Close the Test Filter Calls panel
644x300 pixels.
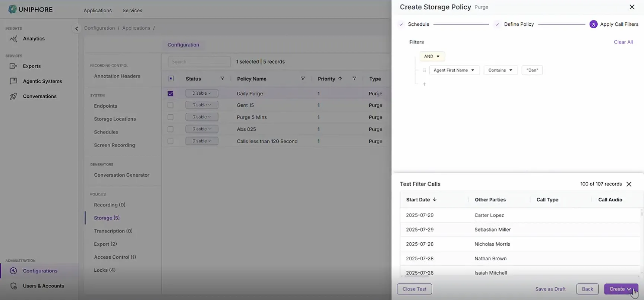629,184
